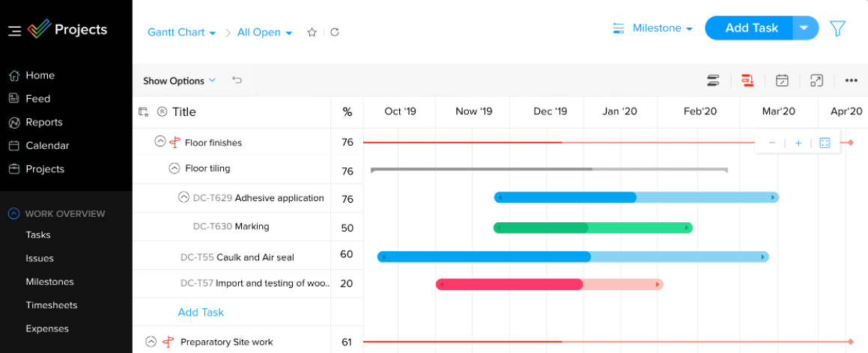Open the Show Options dropdown

point(179,81)
